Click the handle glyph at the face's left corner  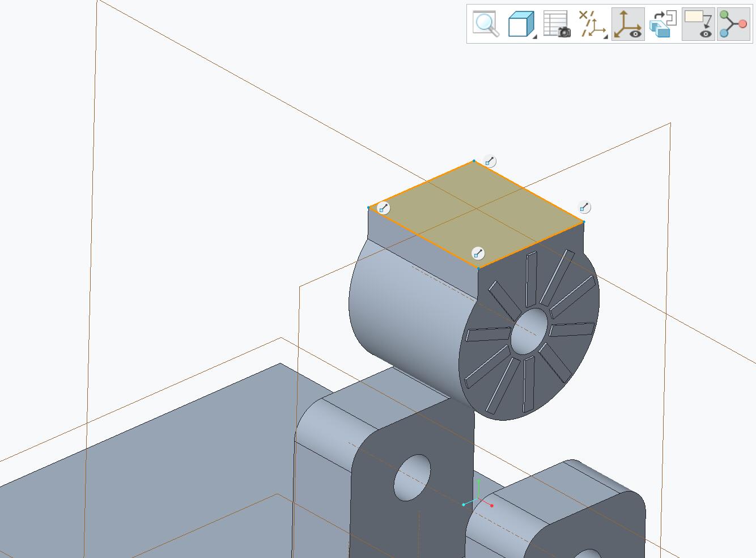(384, 208)
